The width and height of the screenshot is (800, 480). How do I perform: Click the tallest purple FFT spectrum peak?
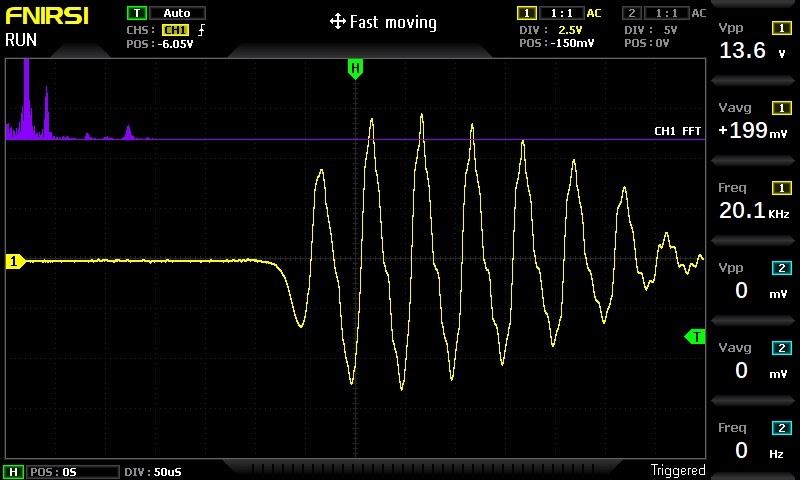26,97
